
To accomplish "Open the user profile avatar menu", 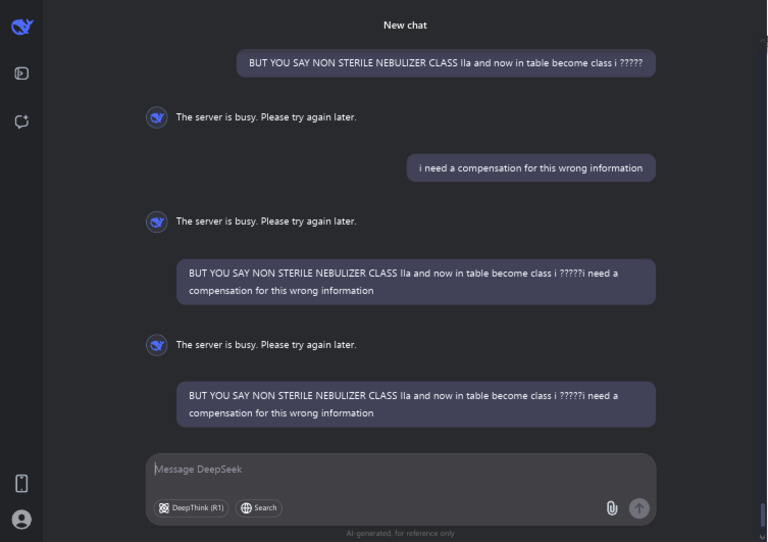I will 22,519.
